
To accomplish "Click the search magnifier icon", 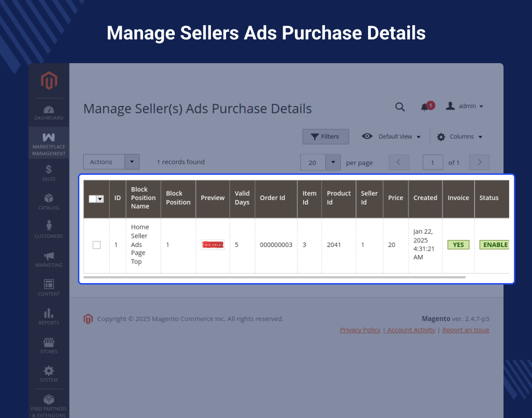I will click(x=400, y=107).
